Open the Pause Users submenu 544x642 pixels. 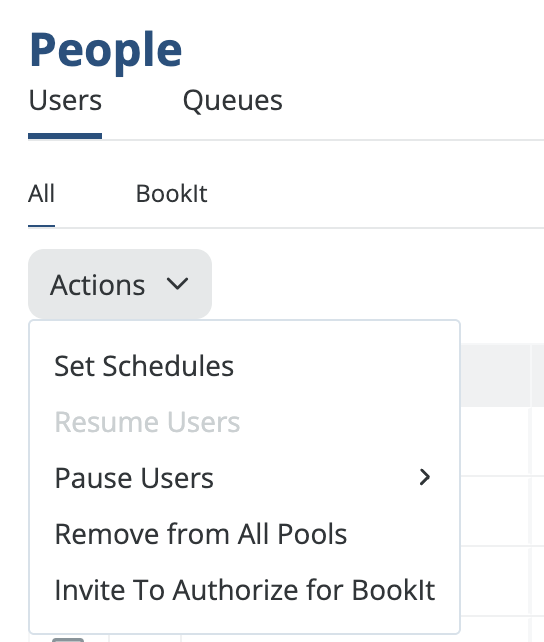point(244,478)
